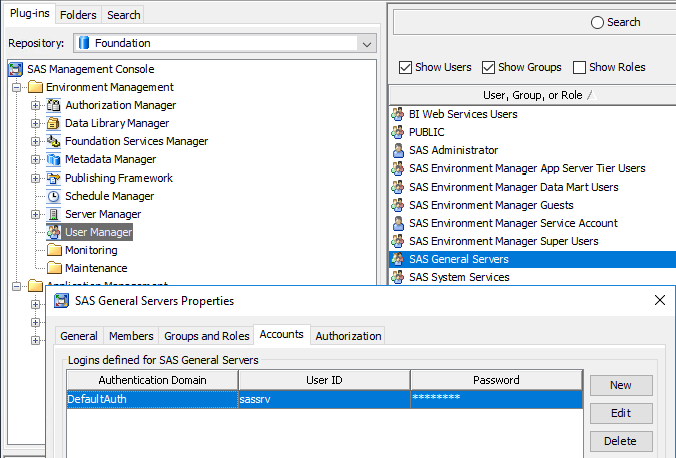676x458 pixels.
Task: Click the Schedule Manager clock icon
Action: coord(55,196)
